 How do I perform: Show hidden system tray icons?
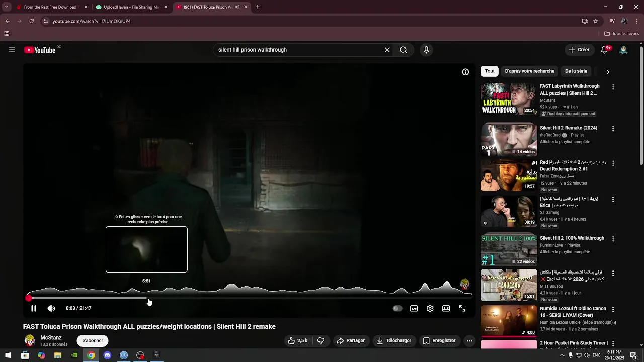pyautogui.click(x=562, y=355)
